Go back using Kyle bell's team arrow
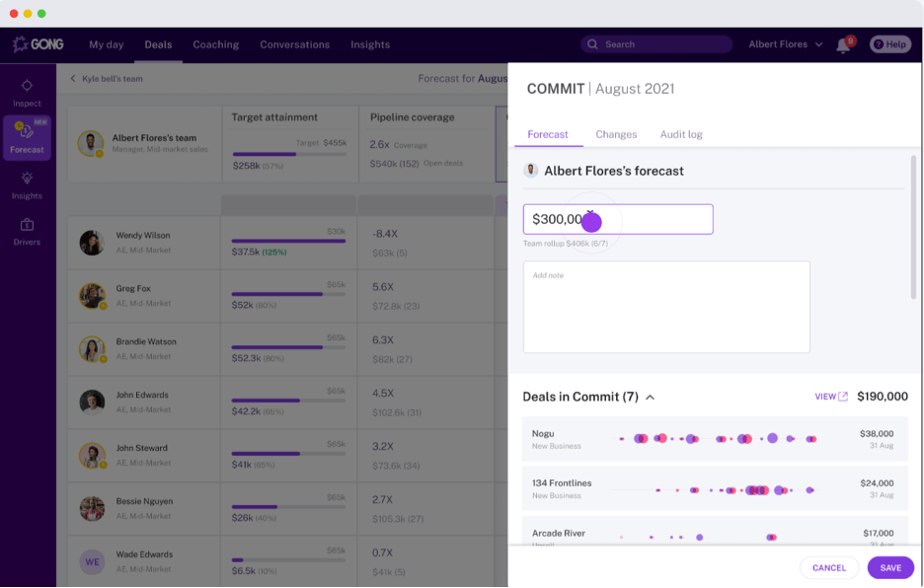The width and height of the screenshot is (924, 588). point(72,79)
